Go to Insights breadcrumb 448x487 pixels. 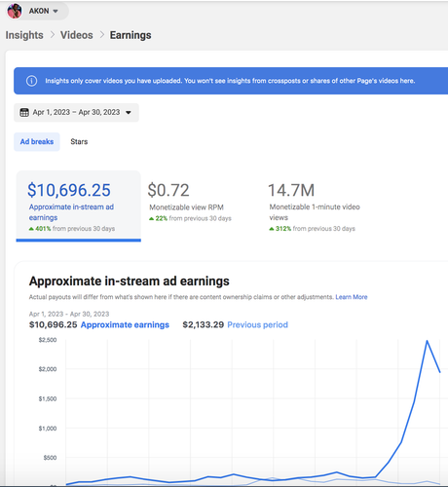tap(24, 35)
